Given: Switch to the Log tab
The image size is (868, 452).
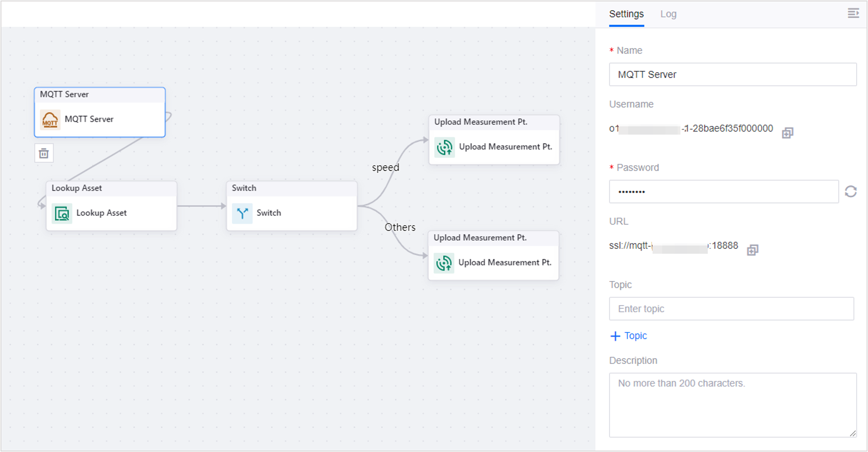Looking at the screenshot, I should (x=669, y=14).
